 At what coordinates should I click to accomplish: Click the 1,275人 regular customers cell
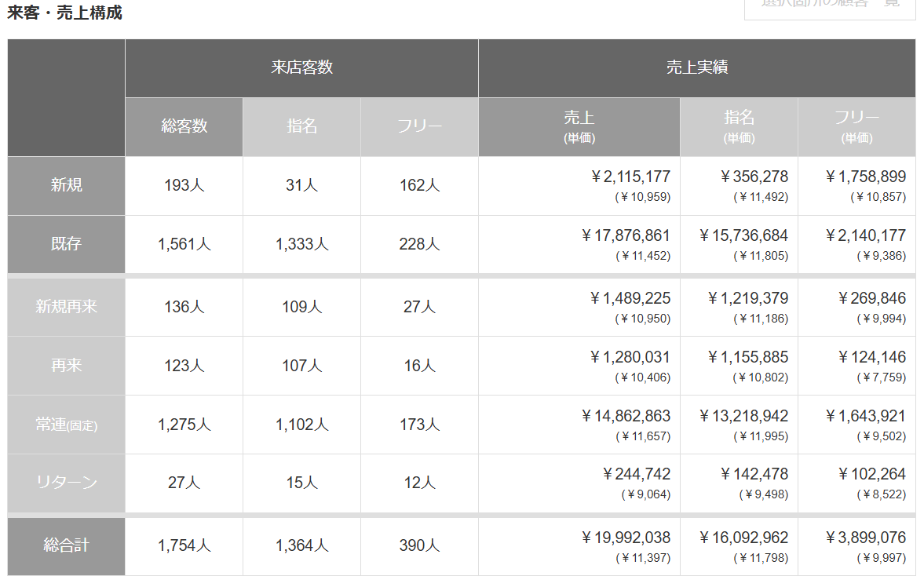click(184, 425)
